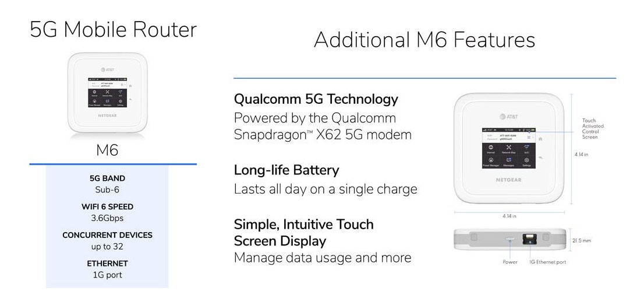644x305 pixels.
Task: Tap the back arrow beside the large router screen
Action: click(x=540, y=157)
